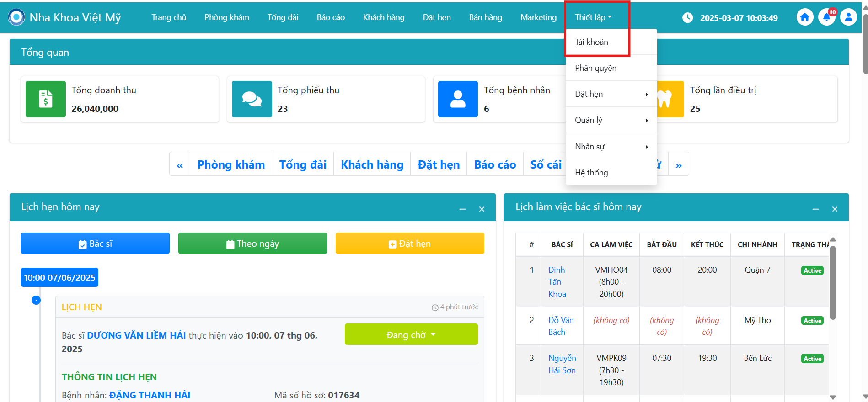Toggle the Thiết lập dropdown menu
Viewport: 868px width, 402px height.
pyautogui.click(x=593, y=17)
